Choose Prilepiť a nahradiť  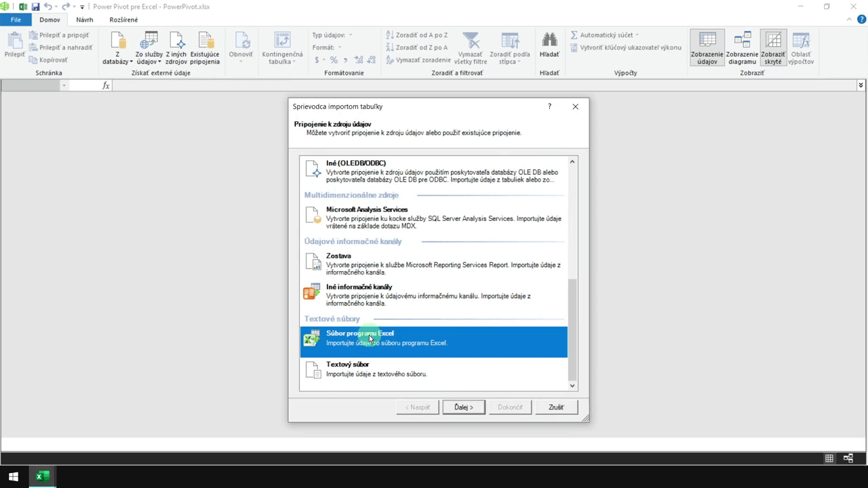60,47
